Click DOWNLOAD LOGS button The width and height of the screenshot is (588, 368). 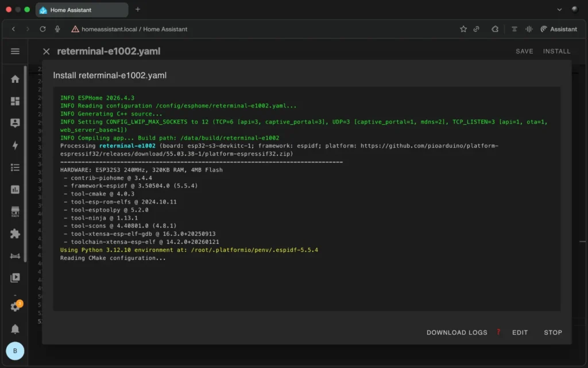(x=457, y=332)
